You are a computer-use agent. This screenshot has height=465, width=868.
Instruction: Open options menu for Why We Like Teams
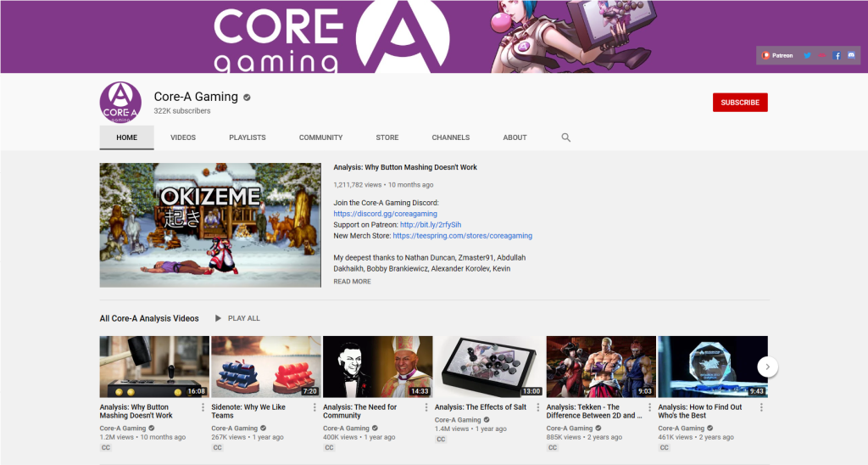point(315,407)
